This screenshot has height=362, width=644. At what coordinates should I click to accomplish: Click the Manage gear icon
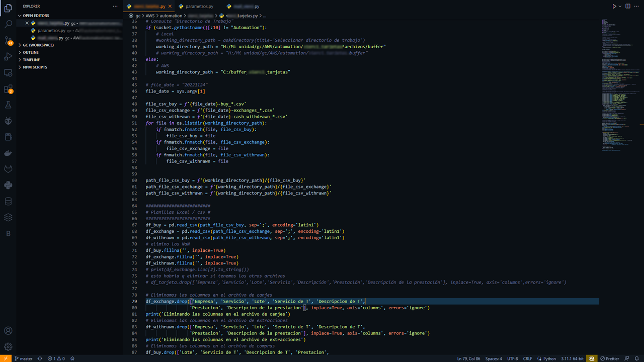click(8, 346)
